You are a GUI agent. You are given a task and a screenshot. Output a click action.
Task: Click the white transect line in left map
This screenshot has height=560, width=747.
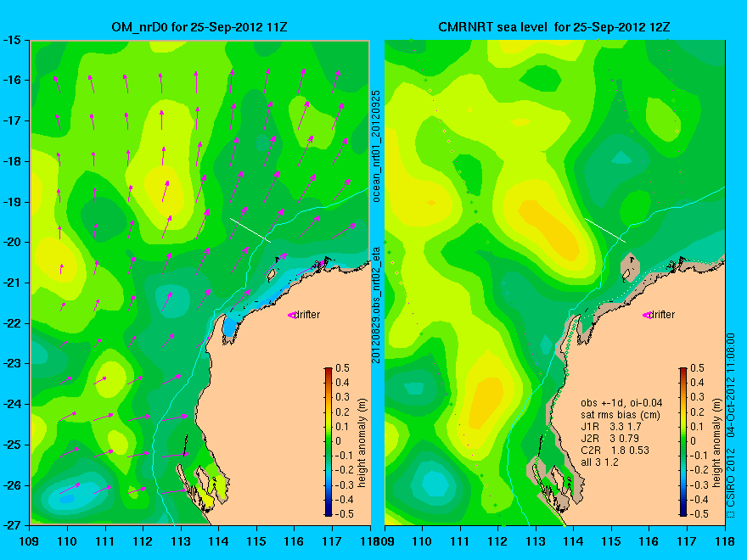click(x=250, y=230)
